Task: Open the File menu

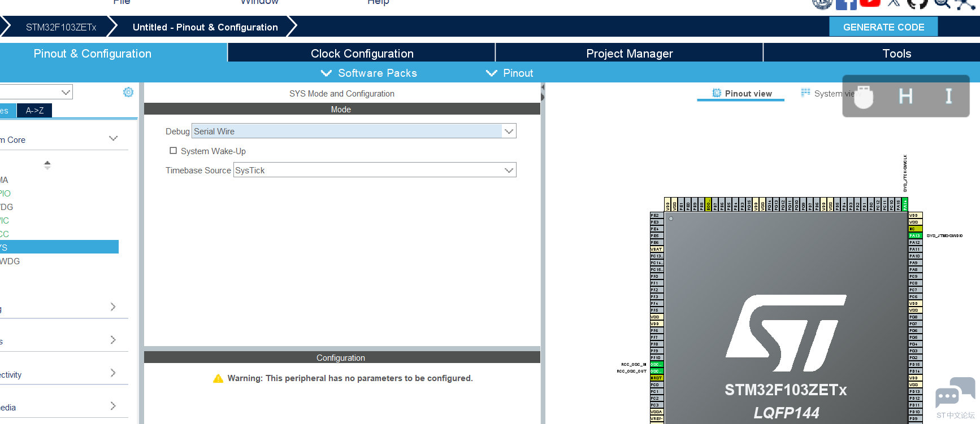Action: coord(122,2)
